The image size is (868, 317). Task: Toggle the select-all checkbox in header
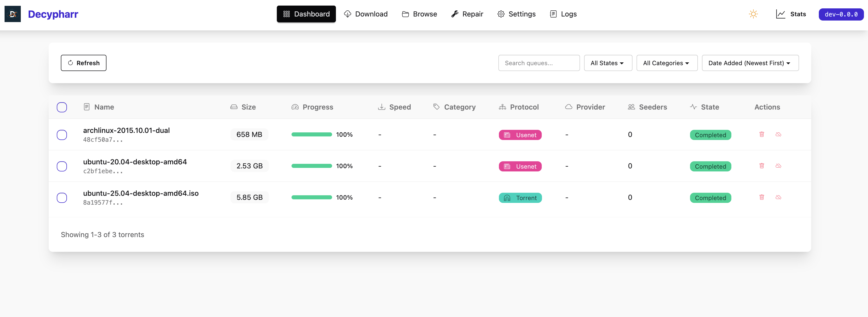[62, 107]
